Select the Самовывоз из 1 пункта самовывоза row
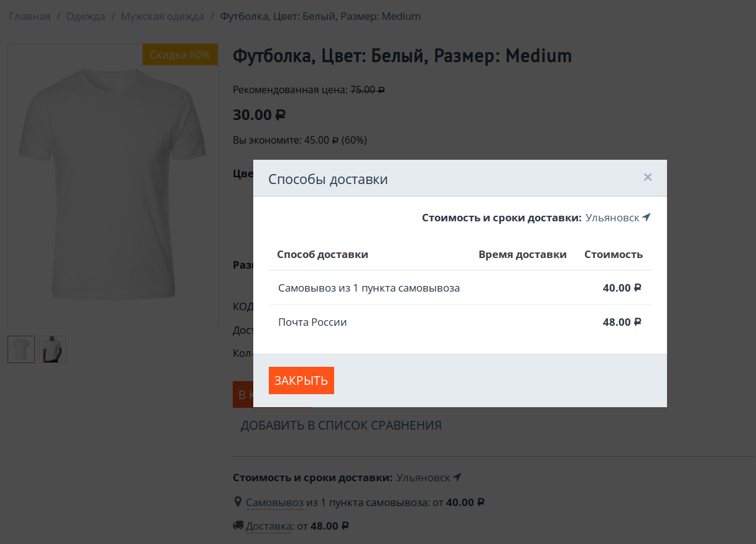Screen dimensions: 756x544 (369, 288)
